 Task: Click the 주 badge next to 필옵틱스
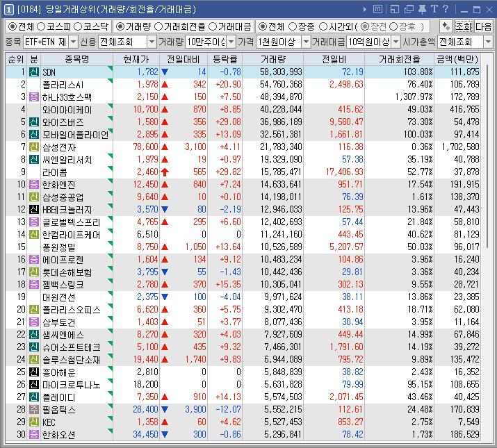point(34,409)
